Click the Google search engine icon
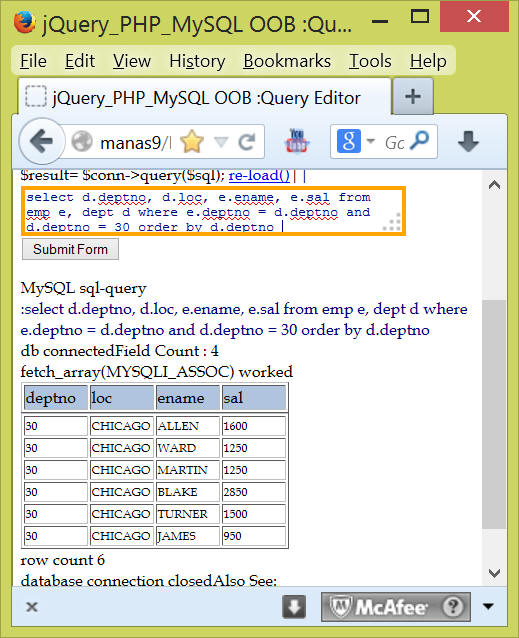The image size is (519, 638). pos(349,141)
